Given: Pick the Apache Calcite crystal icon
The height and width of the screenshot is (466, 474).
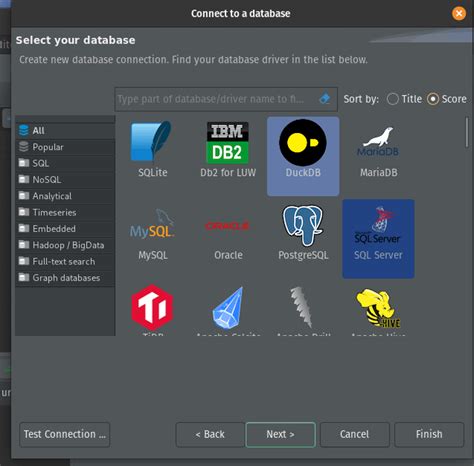Looking at the screenshot, I should pos(228,307).
